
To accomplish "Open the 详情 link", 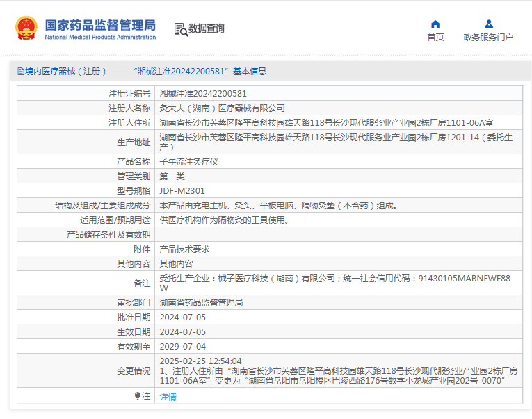I will pos(168,396).
